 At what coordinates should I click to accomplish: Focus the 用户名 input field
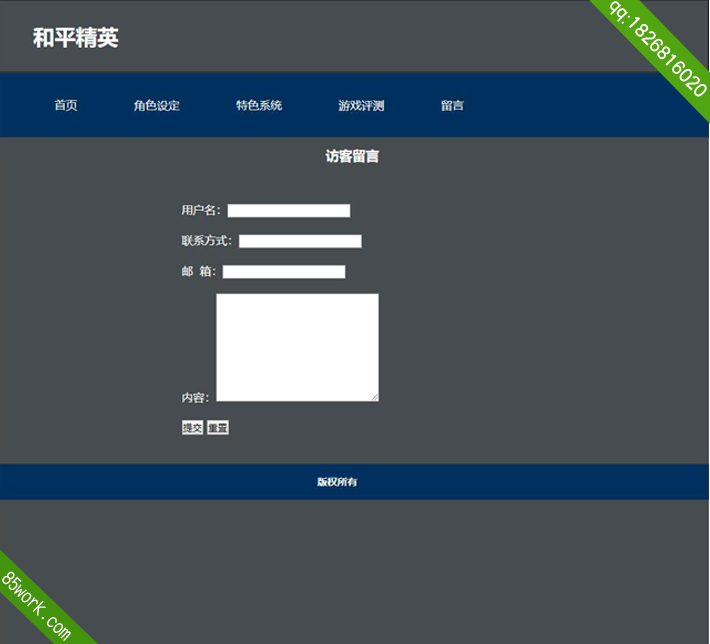point(289,211)
